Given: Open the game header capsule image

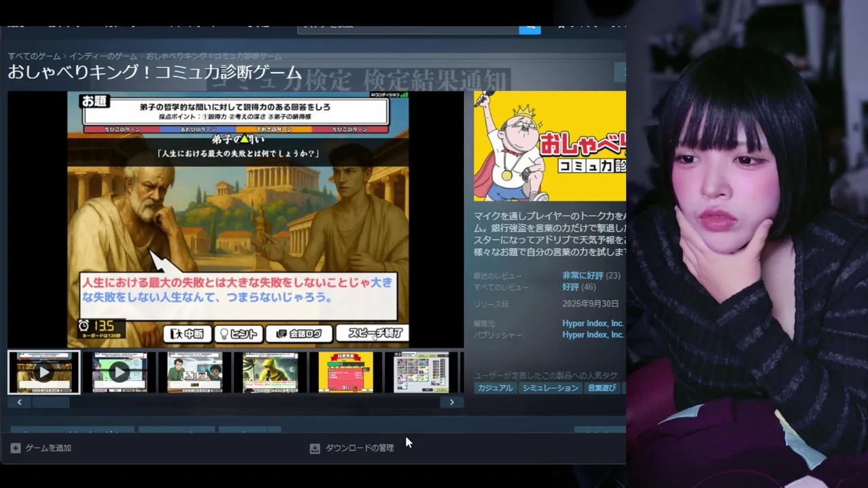Looking at the screenshot, I should coord(549,146).
